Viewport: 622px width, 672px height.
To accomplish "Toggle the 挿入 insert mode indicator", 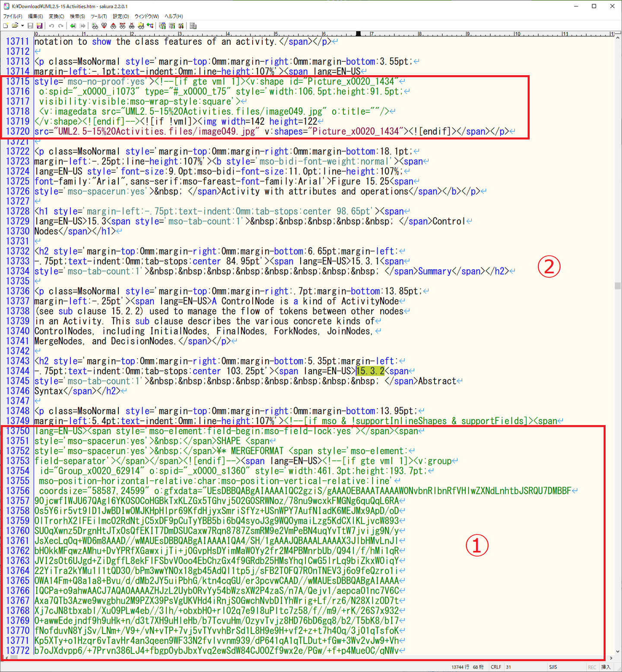I will 606,667.
